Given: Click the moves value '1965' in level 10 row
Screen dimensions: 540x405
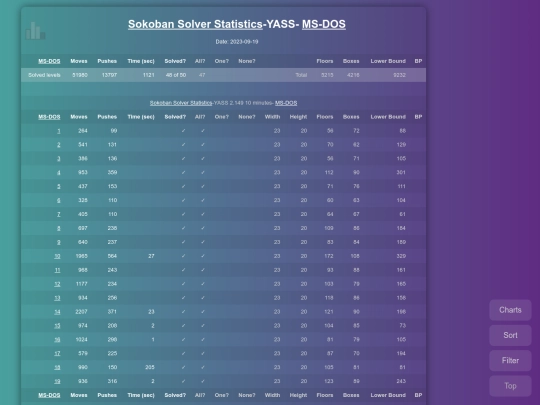Looking at the screenshot, I should tap(81, 256).
